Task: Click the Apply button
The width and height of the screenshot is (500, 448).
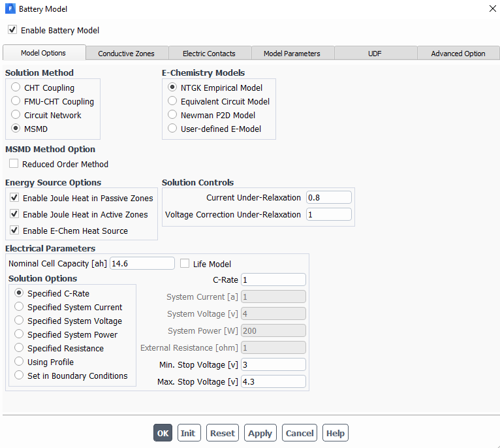Action: (x=260, y=433)
